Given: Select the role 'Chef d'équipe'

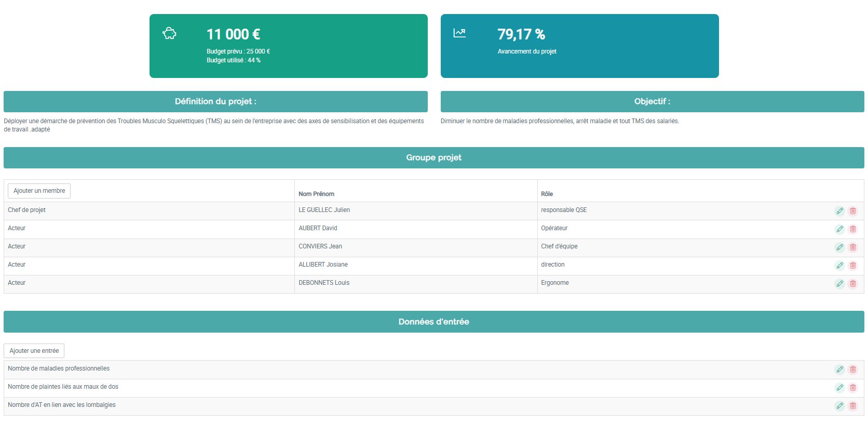Looking at the screenshot, I should [559, 246].
